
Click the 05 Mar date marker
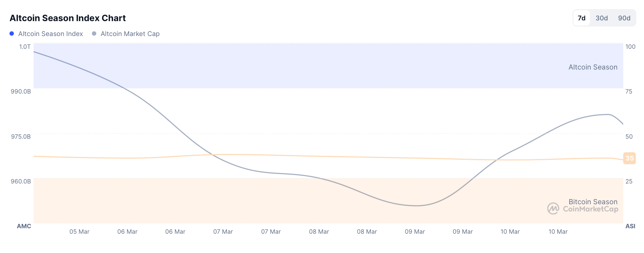[79, 232]
